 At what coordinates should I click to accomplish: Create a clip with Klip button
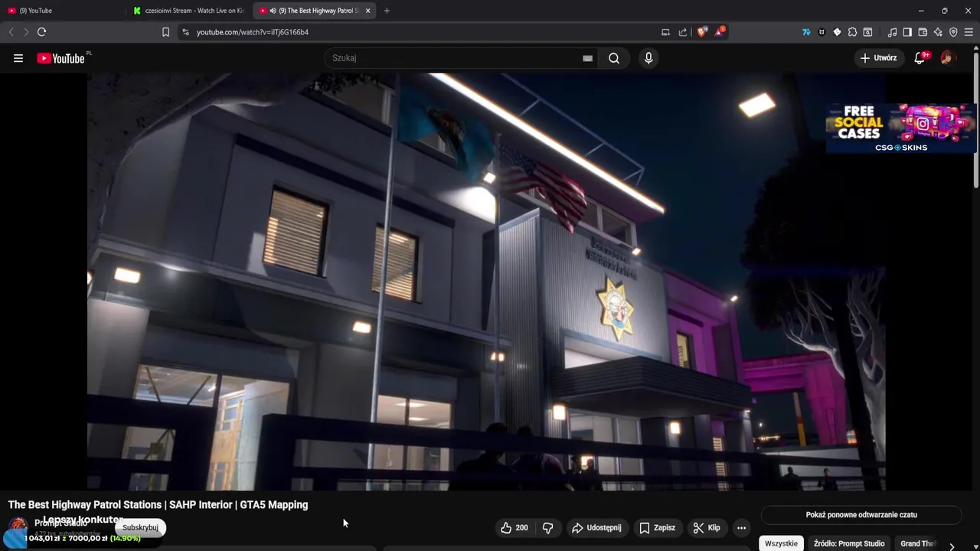pos(706,527)
